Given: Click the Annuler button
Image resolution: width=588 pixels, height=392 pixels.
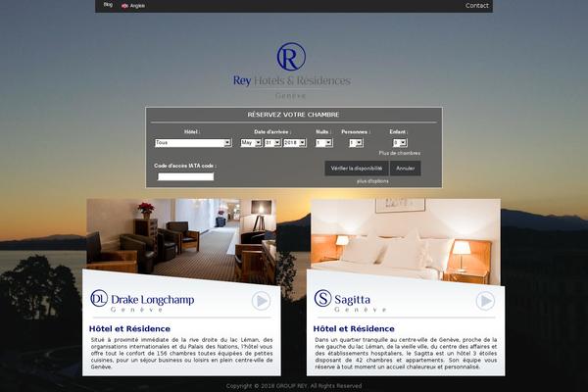Looking at the screenshot, I should [406, 169].
